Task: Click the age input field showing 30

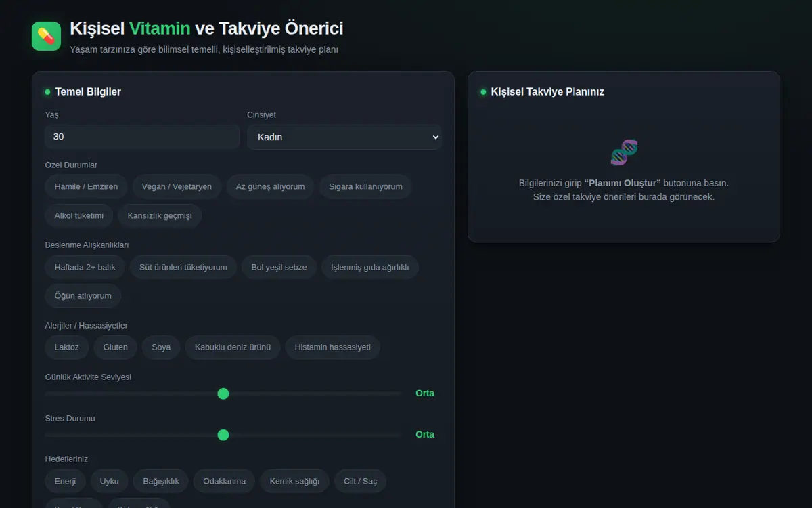Action: point(142,137)
